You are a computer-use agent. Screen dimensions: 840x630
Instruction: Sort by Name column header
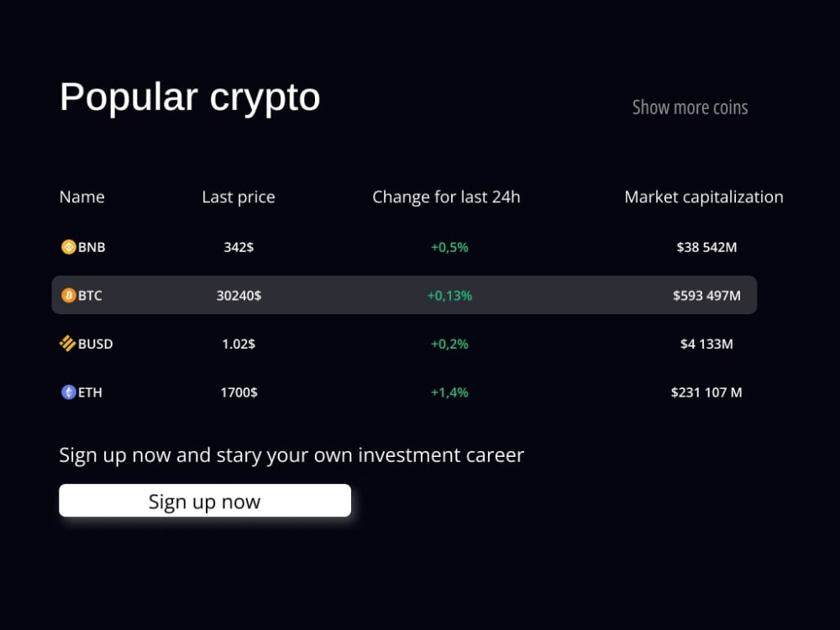[x=82, y=197]
